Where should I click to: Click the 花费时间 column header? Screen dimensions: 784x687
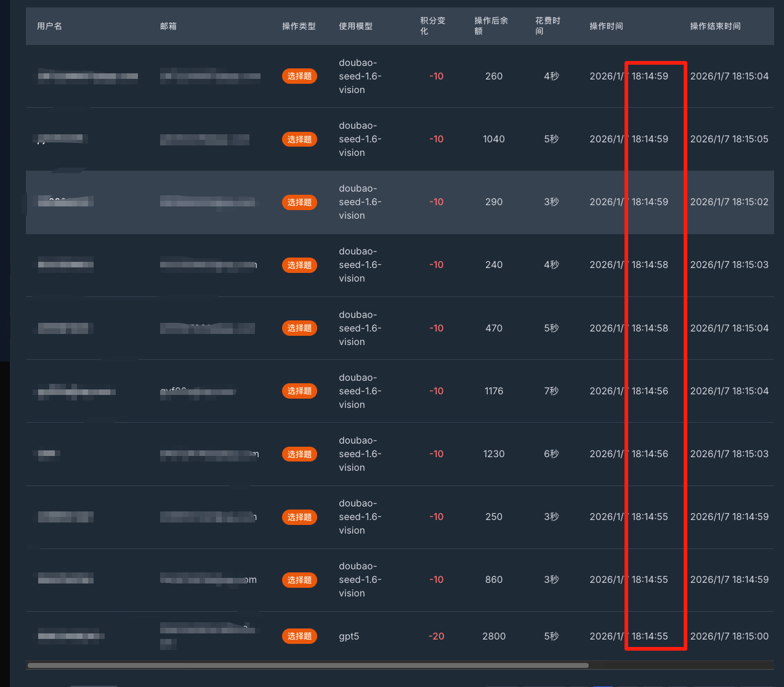coord(548,26)
